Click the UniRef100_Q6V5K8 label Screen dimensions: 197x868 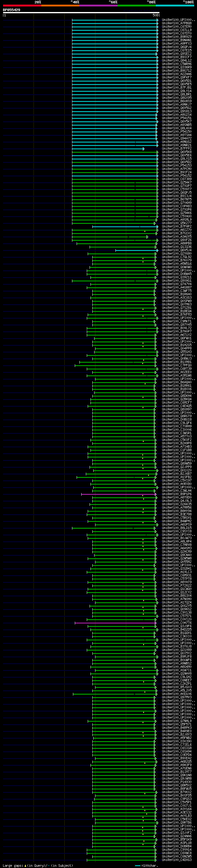177,152
